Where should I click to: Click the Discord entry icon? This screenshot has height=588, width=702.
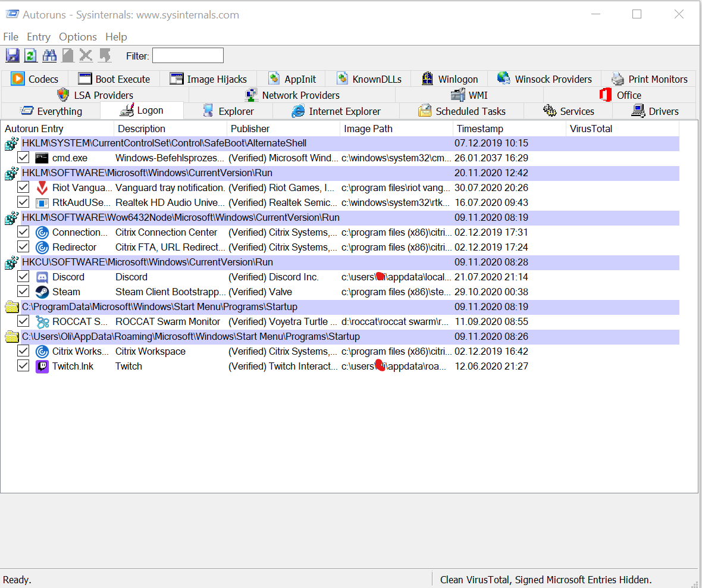(x=42, y=277)
